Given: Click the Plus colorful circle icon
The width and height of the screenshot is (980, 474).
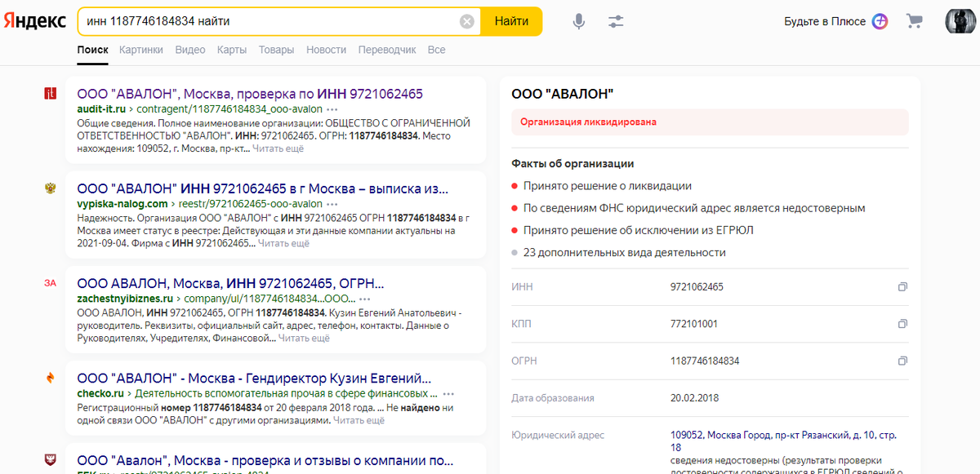Looking at the screenshot, I should (x=880, y=22).
